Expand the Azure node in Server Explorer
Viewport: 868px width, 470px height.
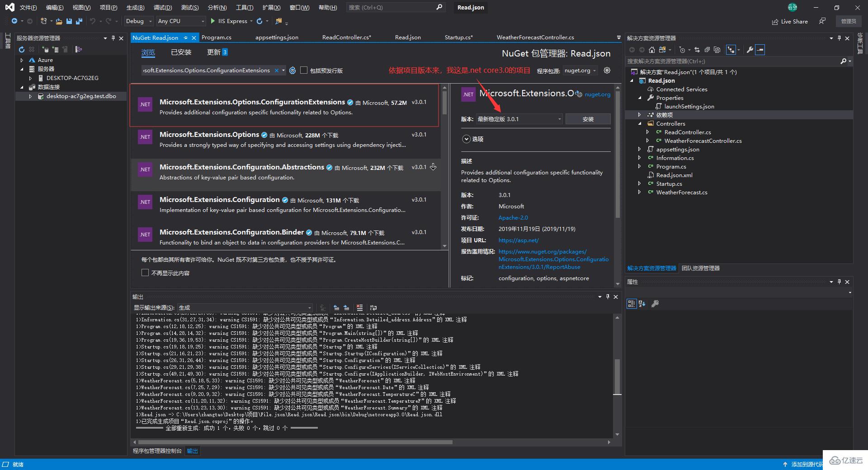click(x=22, y=60)
